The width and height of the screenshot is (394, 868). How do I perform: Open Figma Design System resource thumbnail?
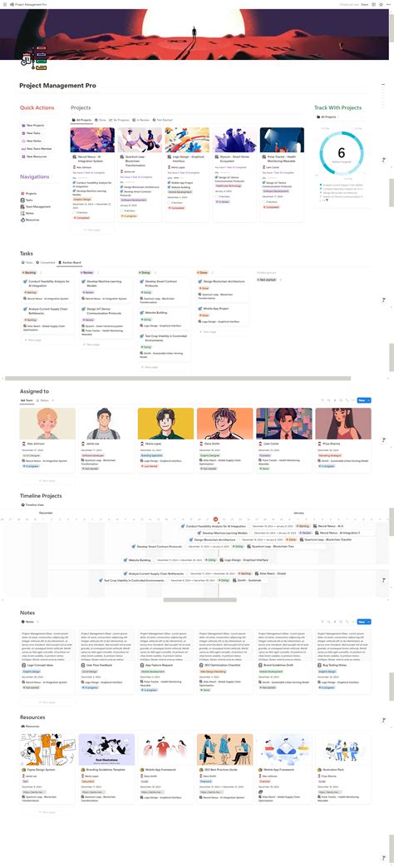tap(47, 750)
